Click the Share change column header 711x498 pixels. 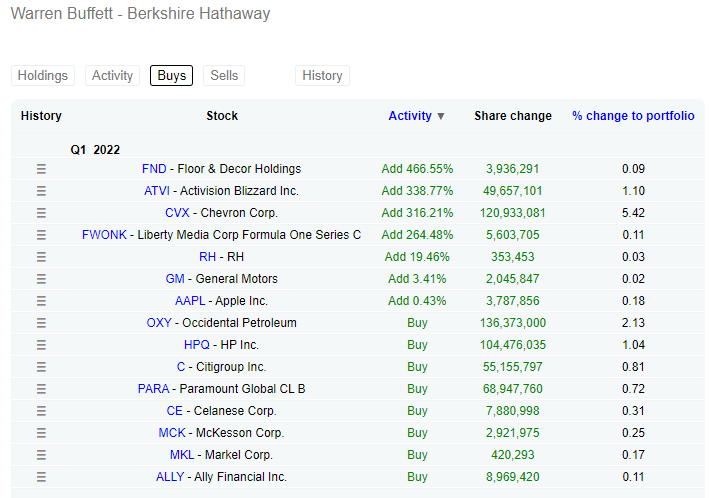coord(513,116)
